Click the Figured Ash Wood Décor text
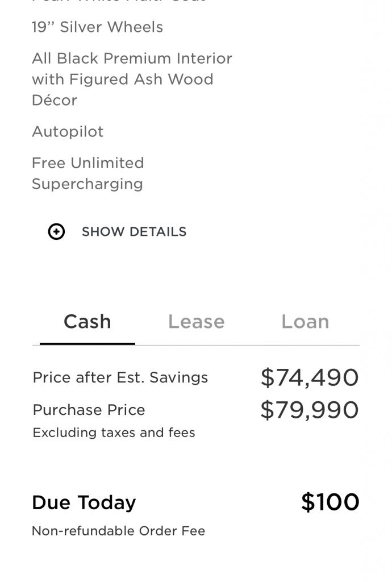The image size is (392, 582). click(x=122, y=90)
